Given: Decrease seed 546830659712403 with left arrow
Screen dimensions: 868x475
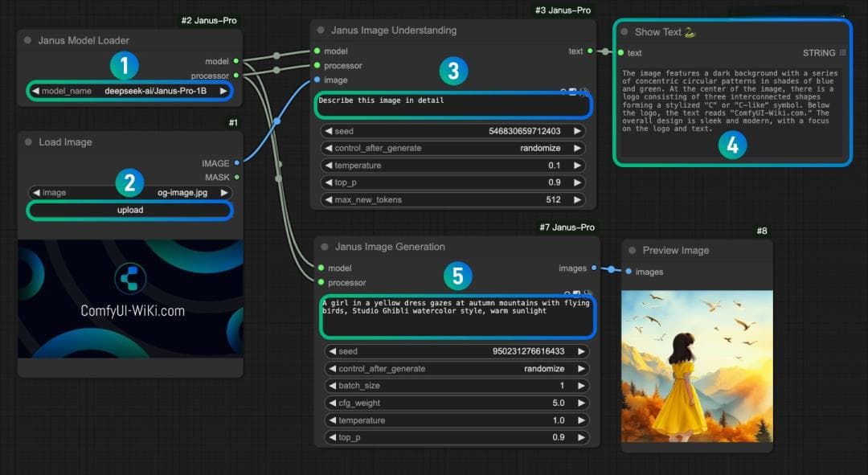Looking at the screenshot, I should click(x=328, y=131).
